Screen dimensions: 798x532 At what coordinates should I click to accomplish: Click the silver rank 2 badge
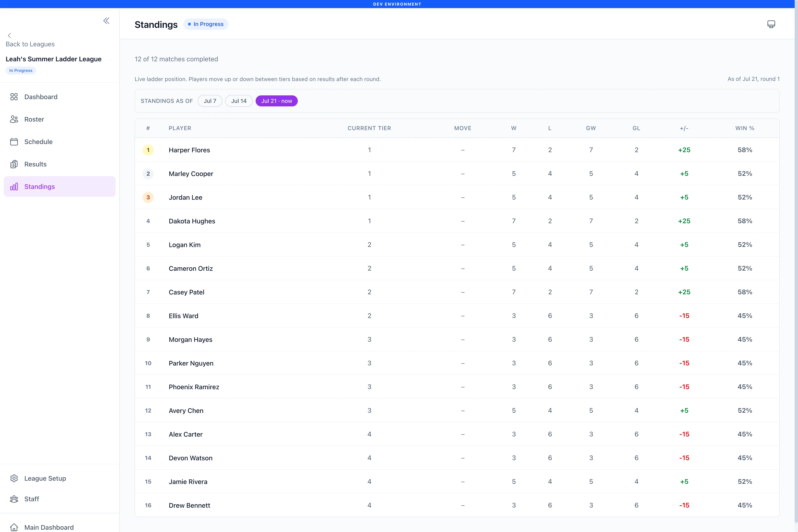148,174
